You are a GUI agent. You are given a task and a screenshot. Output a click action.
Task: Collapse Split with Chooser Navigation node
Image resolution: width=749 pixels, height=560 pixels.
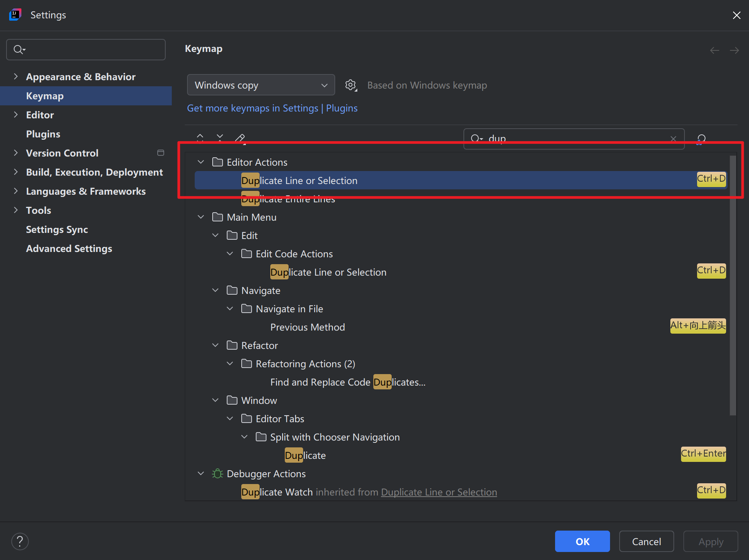[244, 437]
